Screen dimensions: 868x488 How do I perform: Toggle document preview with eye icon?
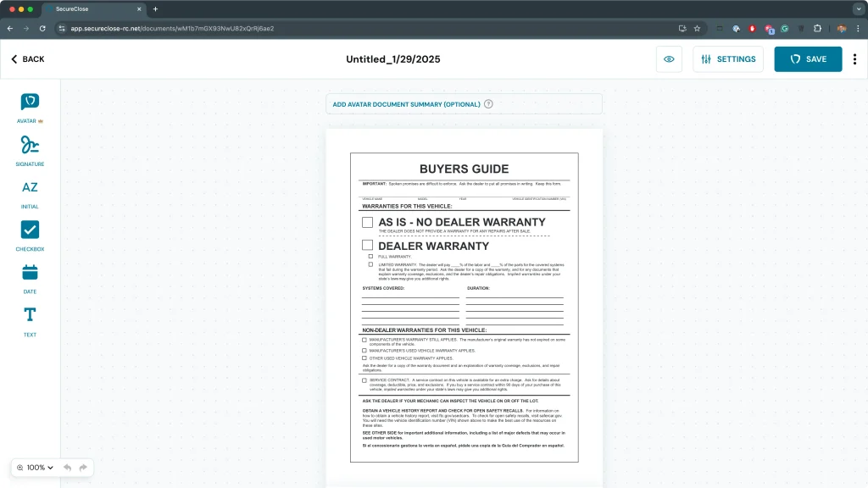tap(669, 59)
